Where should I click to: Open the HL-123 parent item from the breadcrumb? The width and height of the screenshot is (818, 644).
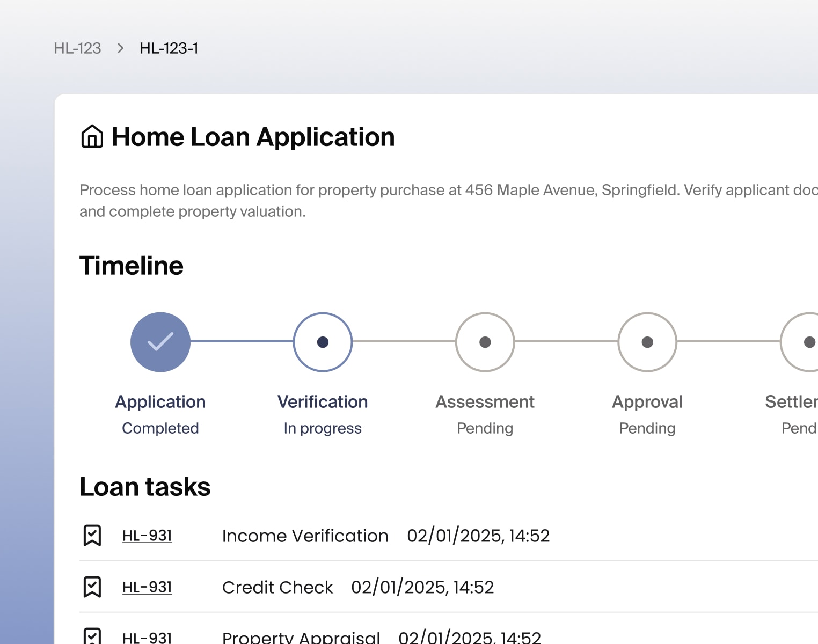tap(77, 48)
